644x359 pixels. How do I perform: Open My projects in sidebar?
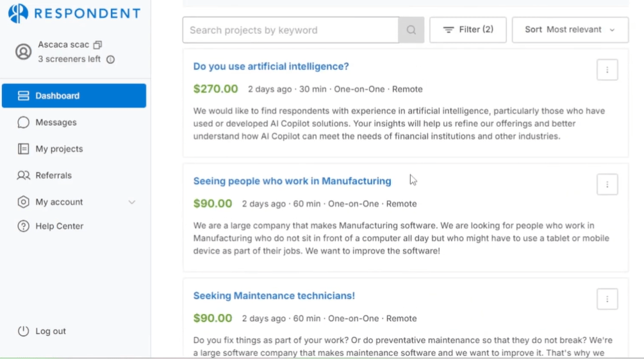(59, 149)
